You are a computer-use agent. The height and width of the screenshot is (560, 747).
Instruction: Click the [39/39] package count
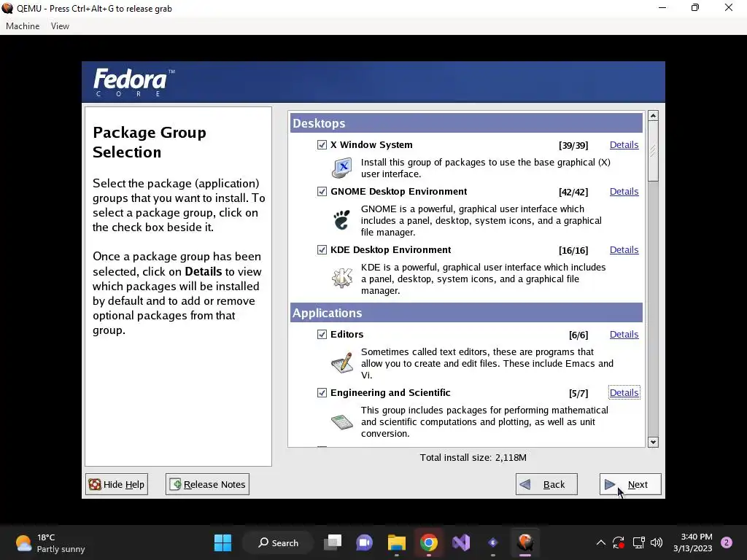click(x=573, y=145)
